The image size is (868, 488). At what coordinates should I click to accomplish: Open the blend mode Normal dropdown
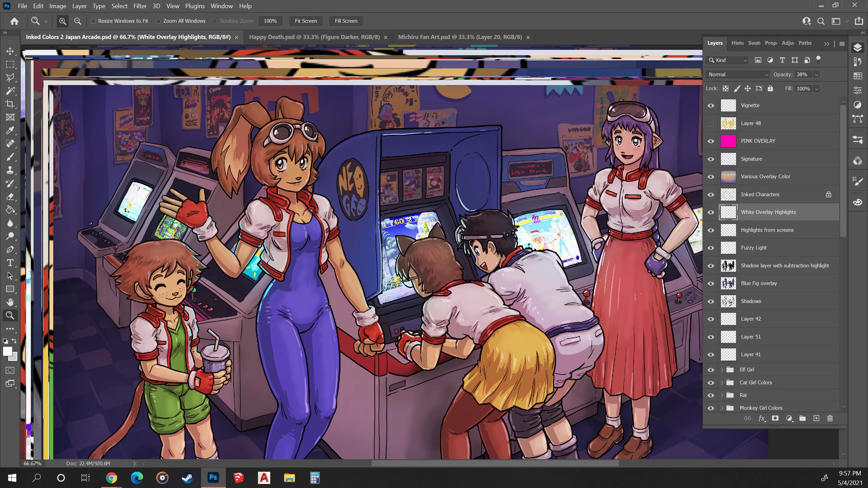point(738,75)
